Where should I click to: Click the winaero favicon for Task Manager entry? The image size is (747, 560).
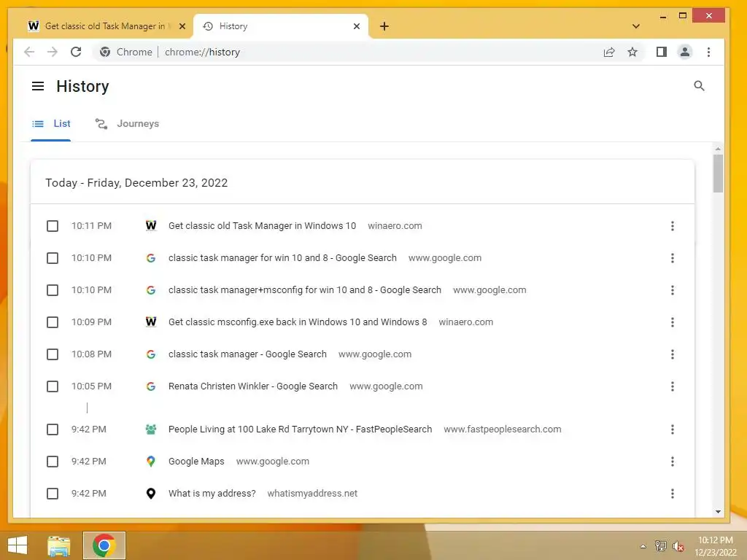(x=150, y=226)
